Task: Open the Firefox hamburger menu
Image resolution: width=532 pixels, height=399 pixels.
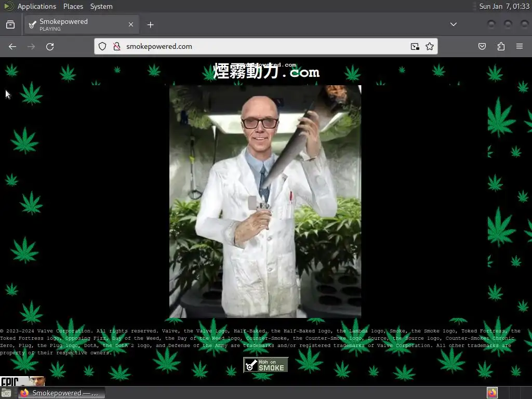Action: coord(520,46)
